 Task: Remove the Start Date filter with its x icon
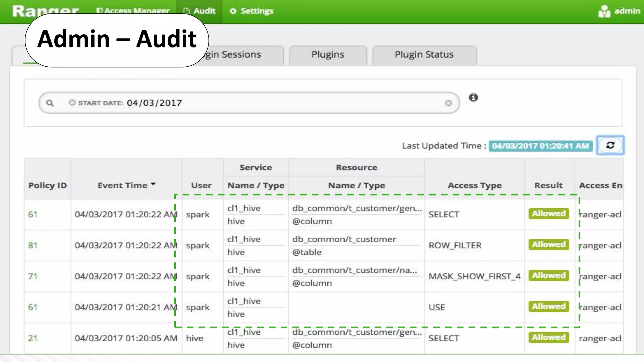click(72, 103)
